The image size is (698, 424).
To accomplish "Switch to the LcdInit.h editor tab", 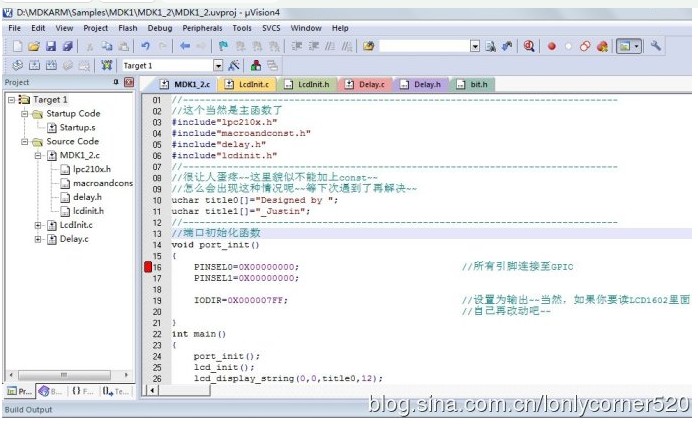I will coord(307,84).
